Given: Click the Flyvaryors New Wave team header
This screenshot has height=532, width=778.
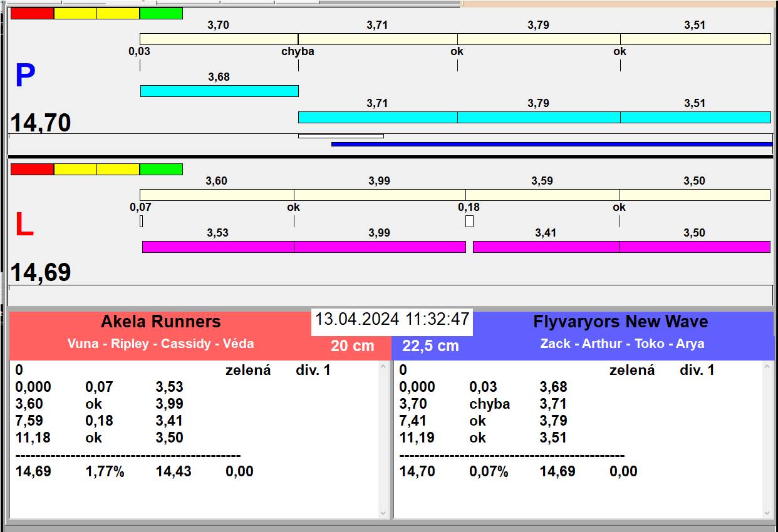Looking at the screenshot, I should [x=620, y=322].
